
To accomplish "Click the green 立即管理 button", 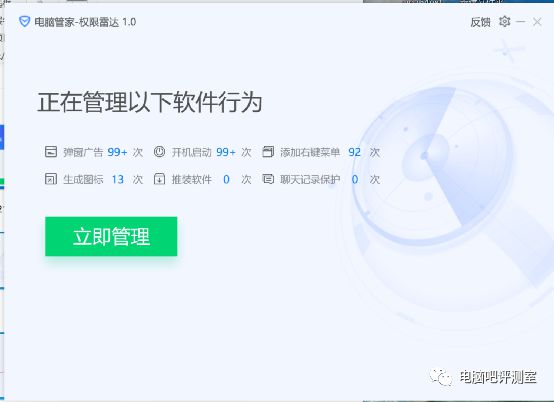I will 111,236.
